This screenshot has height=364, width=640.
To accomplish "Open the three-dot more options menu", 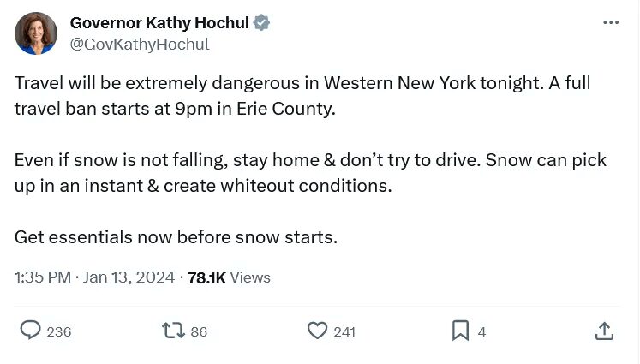I will (611, 22).
